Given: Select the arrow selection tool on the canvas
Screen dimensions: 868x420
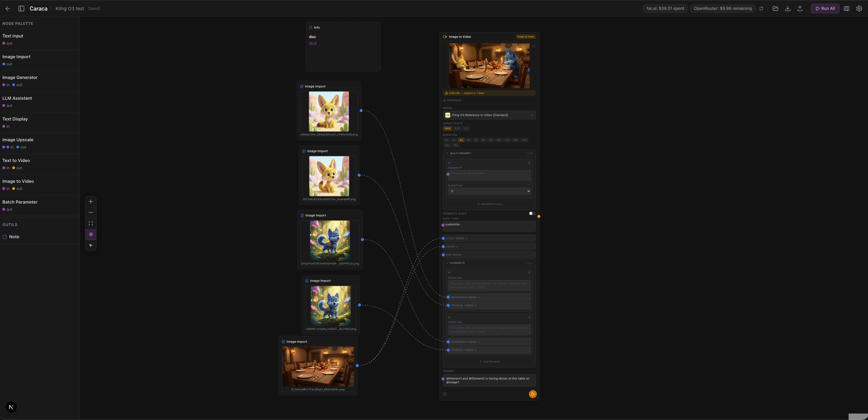Looking at the screenshot, I should 91,245.
